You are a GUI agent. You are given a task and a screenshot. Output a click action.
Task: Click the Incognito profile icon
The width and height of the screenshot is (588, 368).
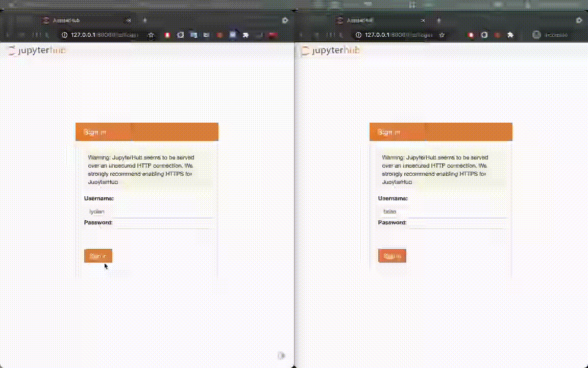tap(536, 35)
